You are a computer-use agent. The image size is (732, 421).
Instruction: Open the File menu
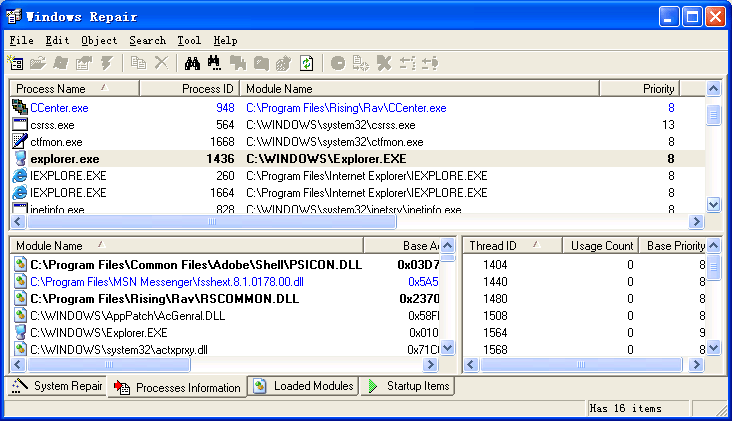[x=21, y=41]
